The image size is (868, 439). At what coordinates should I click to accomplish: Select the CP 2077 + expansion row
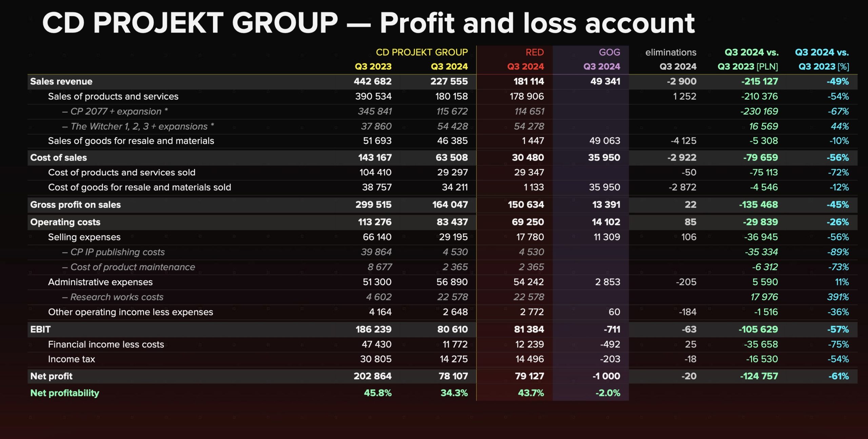442,111
